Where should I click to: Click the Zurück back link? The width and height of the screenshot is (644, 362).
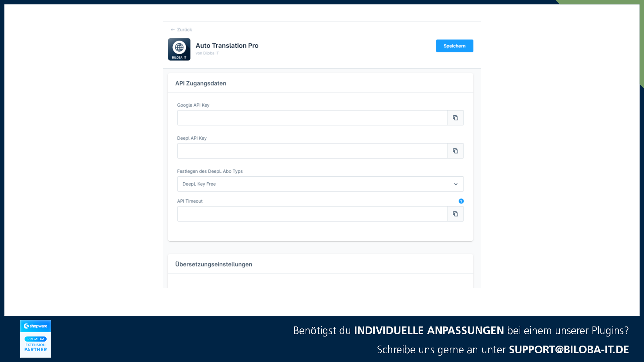(181, 29)
